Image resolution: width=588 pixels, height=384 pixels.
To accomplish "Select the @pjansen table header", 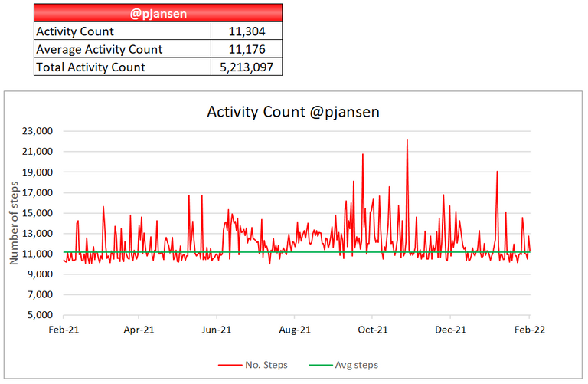I will point(158,13).
